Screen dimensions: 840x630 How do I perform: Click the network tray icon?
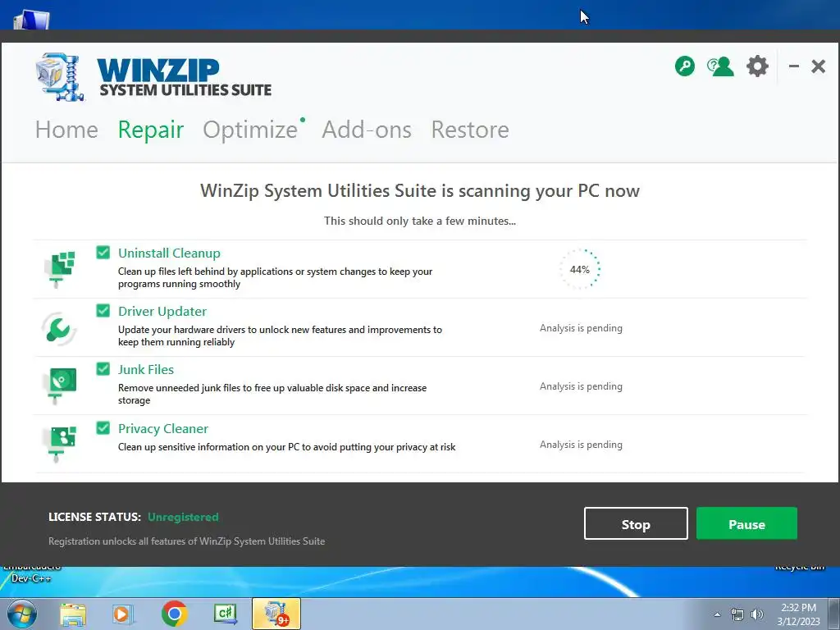point(737,614)
